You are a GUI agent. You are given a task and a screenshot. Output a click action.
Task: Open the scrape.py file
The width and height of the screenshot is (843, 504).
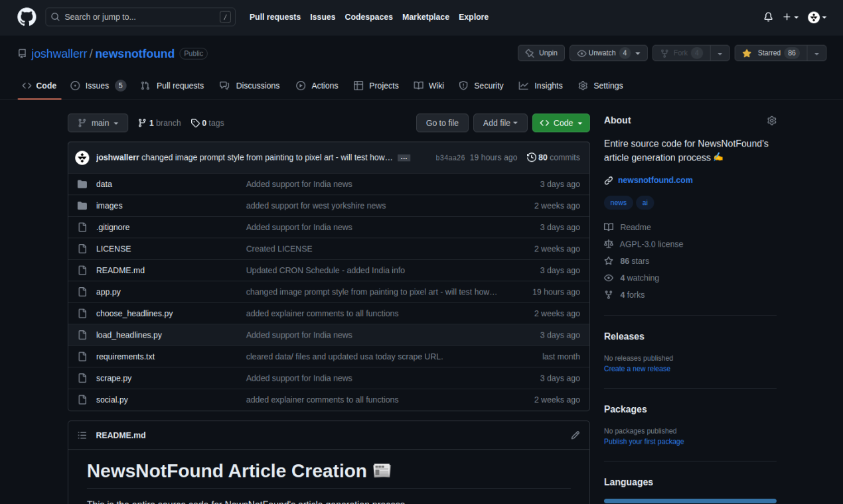114,378
